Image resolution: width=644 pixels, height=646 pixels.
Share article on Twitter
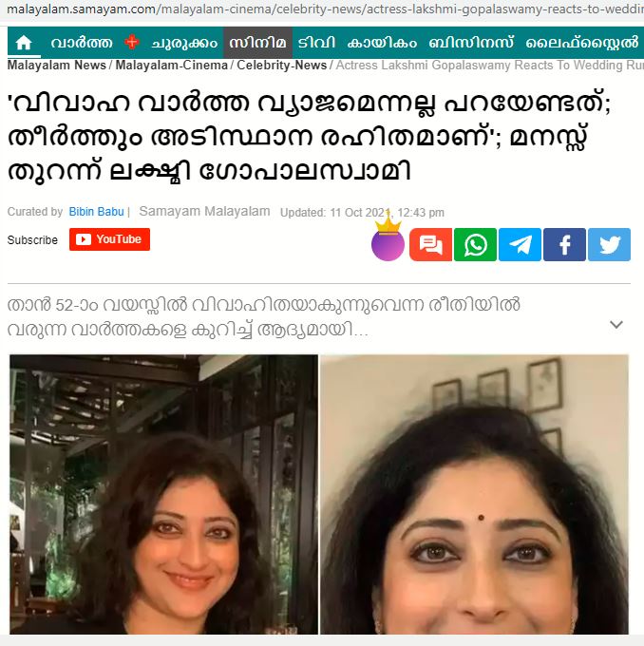pyautogui.click(x=609, y=245)
